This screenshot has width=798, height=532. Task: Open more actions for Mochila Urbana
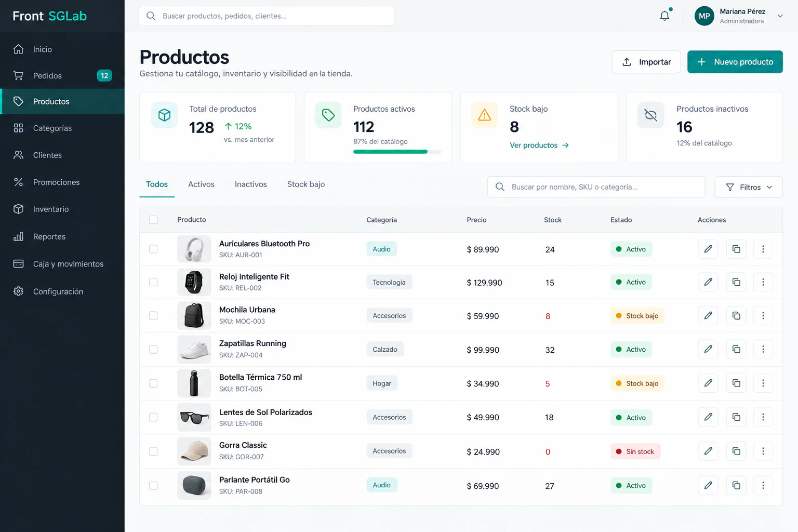[763, 315]
